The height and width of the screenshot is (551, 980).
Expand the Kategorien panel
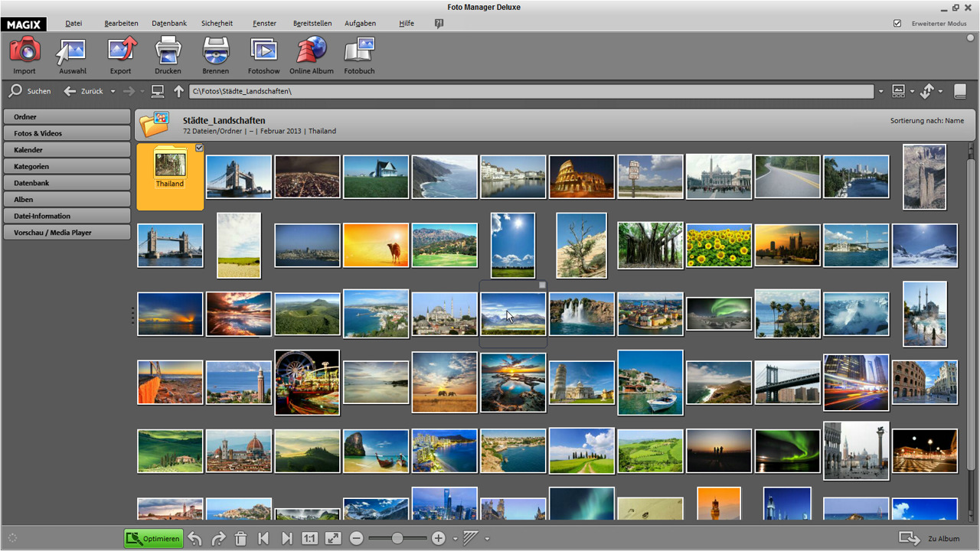point(67,166)
